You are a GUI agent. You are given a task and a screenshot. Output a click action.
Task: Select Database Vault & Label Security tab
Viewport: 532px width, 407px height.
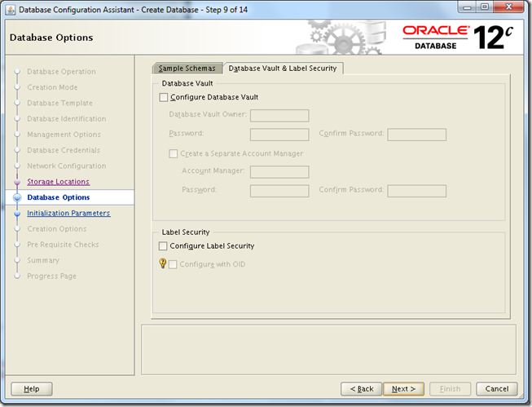click(283, 69)
